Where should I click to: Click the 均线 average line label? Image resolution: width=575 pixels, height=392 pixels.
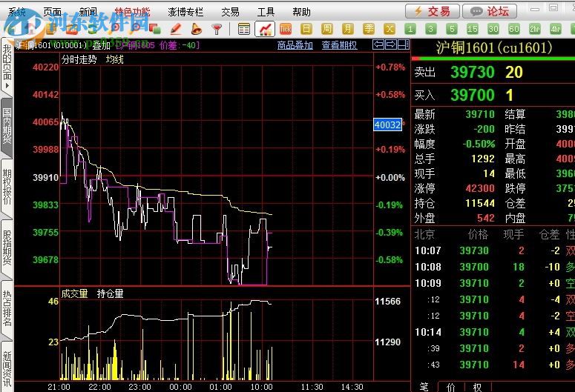114,59
